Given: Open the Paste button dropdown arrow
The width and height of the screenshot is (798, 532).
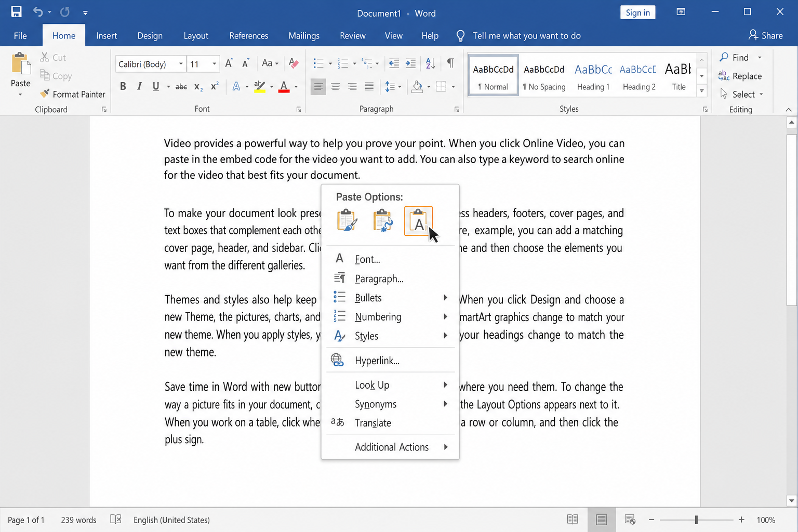Looking at the screenshot, I should 20,95.
